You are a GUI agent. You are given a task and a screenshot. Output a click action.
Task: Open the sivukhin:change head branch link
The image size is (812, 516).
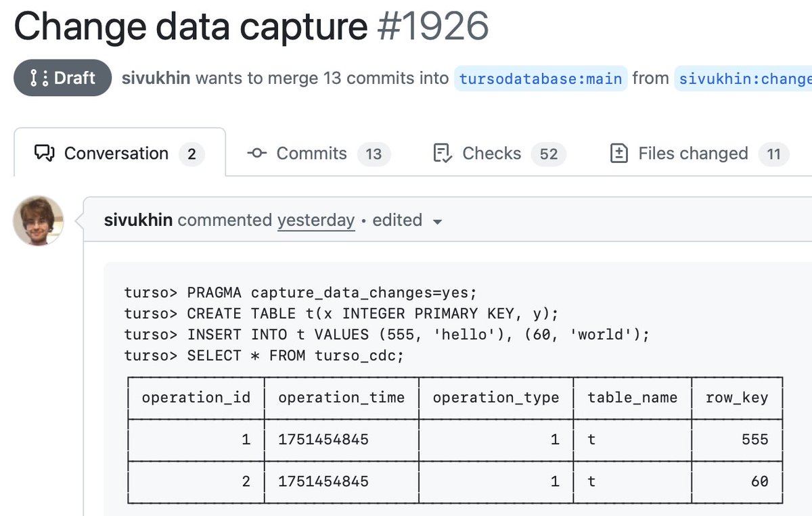coord(744,78)
